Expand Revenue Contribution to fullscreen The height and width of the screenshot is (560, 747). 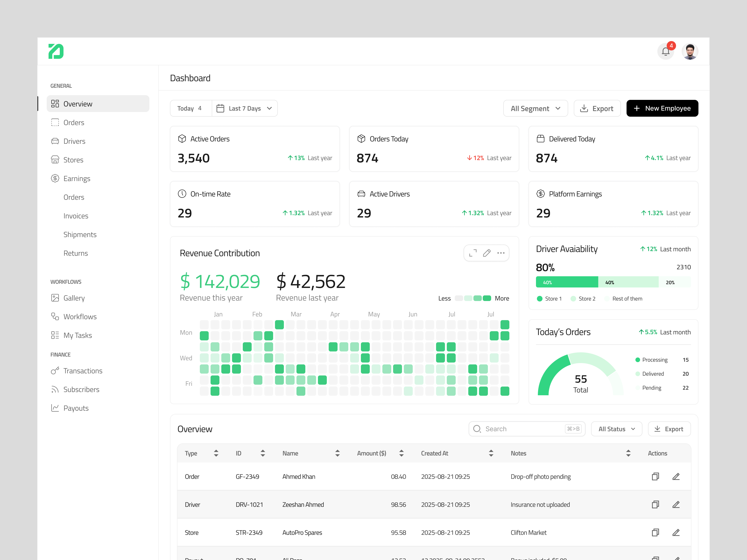472,253
